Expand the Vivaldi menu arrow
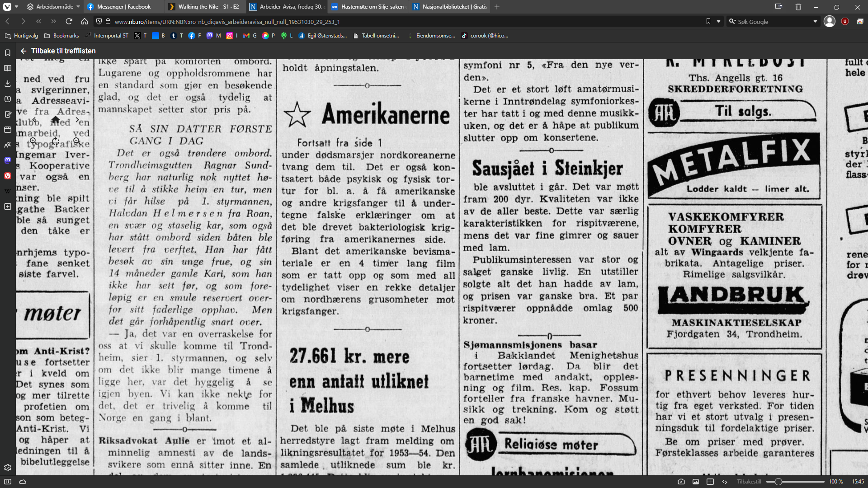This screenshot has height=488, width=868. point(17,7)
